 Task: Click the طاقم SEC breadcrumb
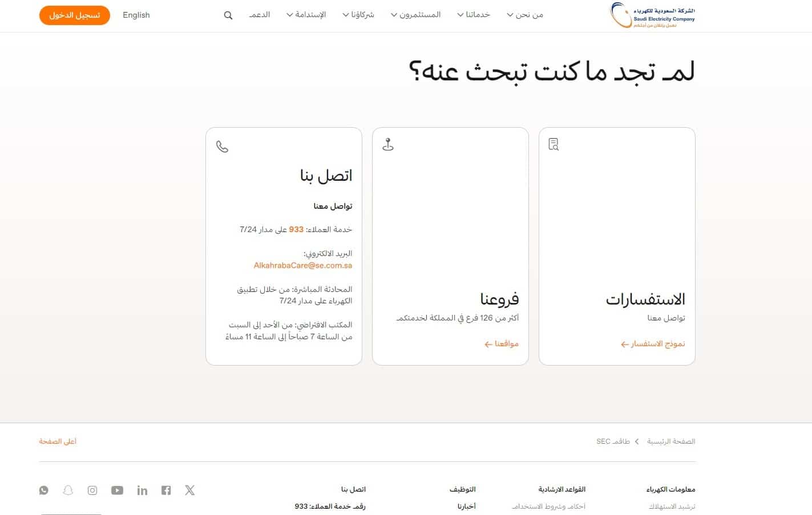(613, 441)
